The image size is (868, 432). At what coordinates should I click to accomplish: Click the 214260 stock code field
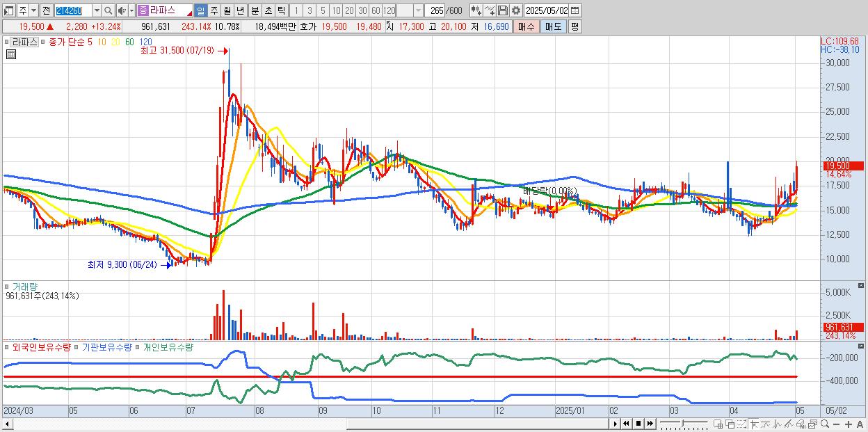[x=73, y=10]
